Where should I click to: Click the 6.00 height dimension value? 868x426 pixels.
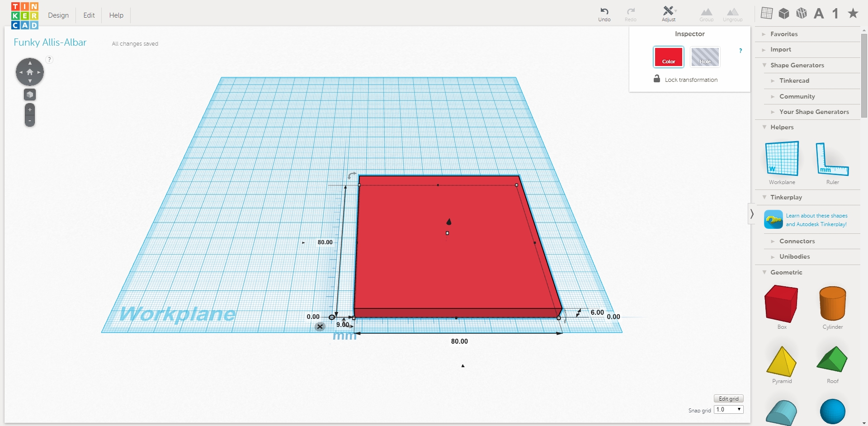[x=597, y=312]
